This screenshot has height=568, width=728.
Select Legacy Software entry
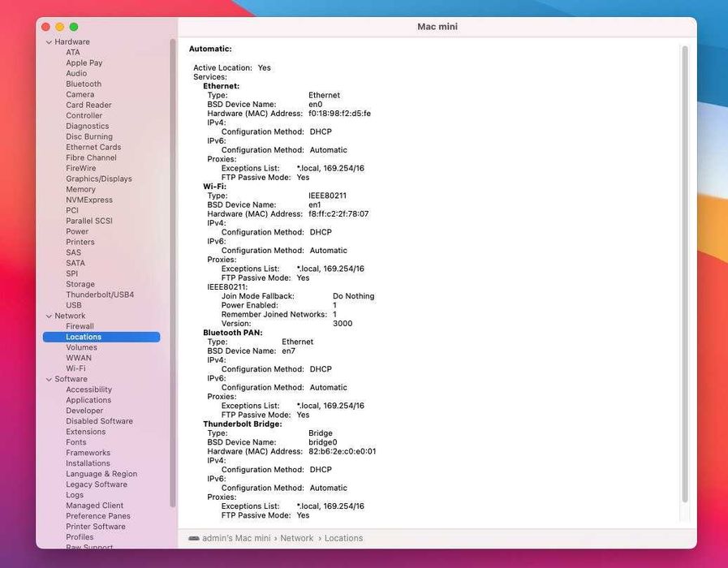[97, 484]
